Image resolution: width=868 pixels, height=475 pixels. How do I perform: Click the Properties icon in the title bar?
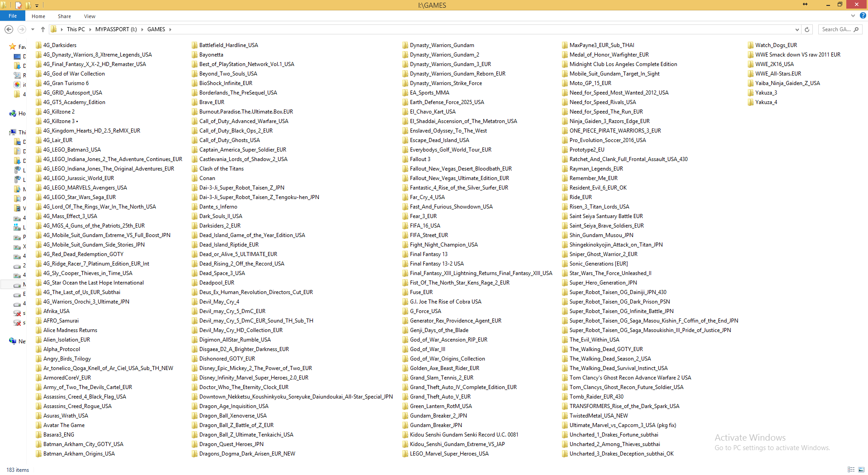[19, 5]
